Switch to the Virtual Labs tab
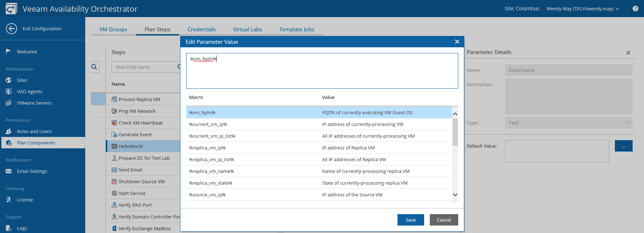Viewport: 644px width, 233px height. 248,29
